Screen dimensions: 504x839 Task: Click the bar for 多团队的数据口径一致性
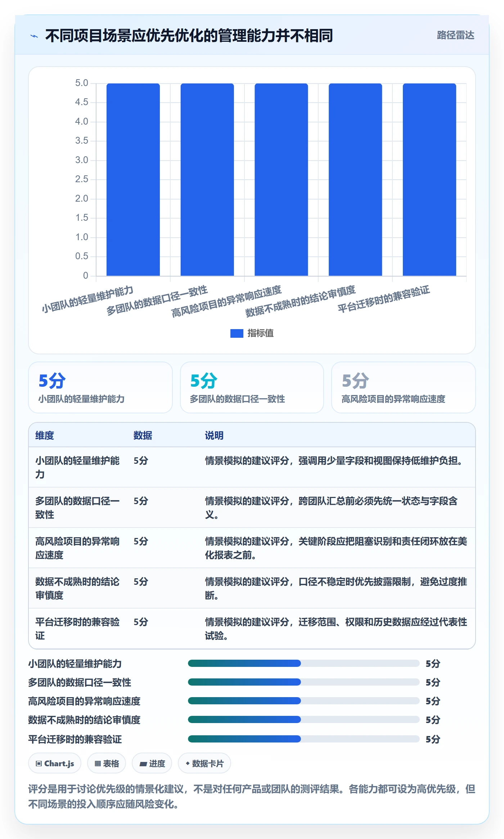207,180
